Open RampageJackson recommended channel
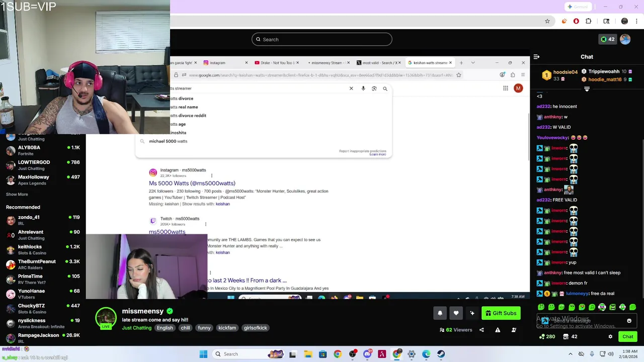 point(43,338)
